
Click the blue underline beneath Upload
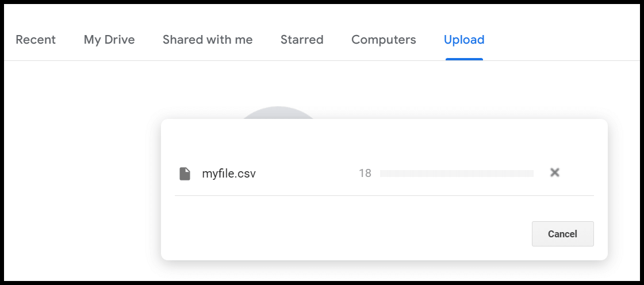tap(464, 59)
